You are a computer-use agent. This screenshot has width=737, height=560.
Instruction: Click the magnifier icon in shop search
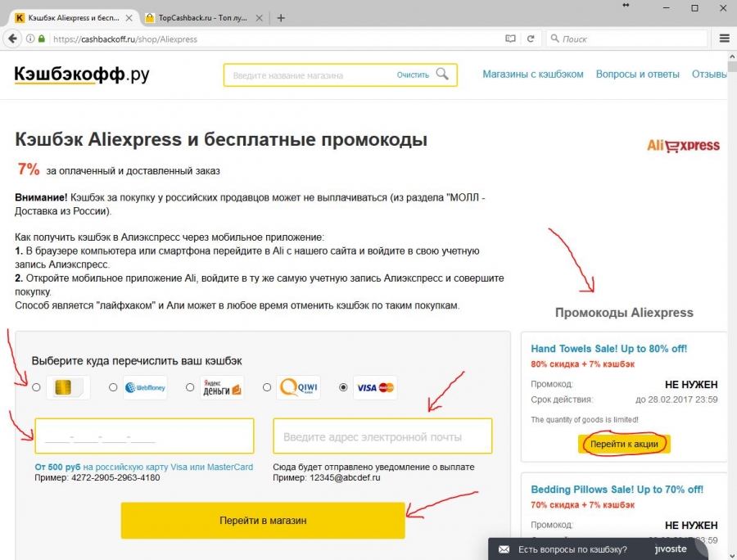coord(442,74)
